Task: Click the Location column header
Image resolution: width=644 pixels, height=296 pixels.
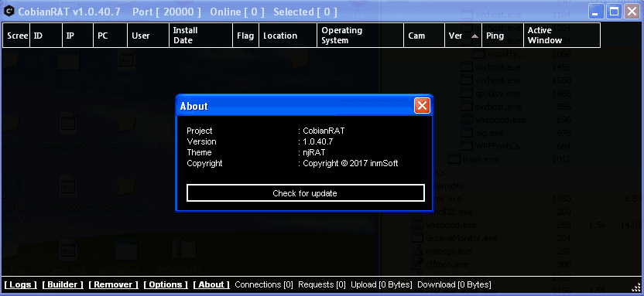Action: pyautogui.click(x=288, y=36)
